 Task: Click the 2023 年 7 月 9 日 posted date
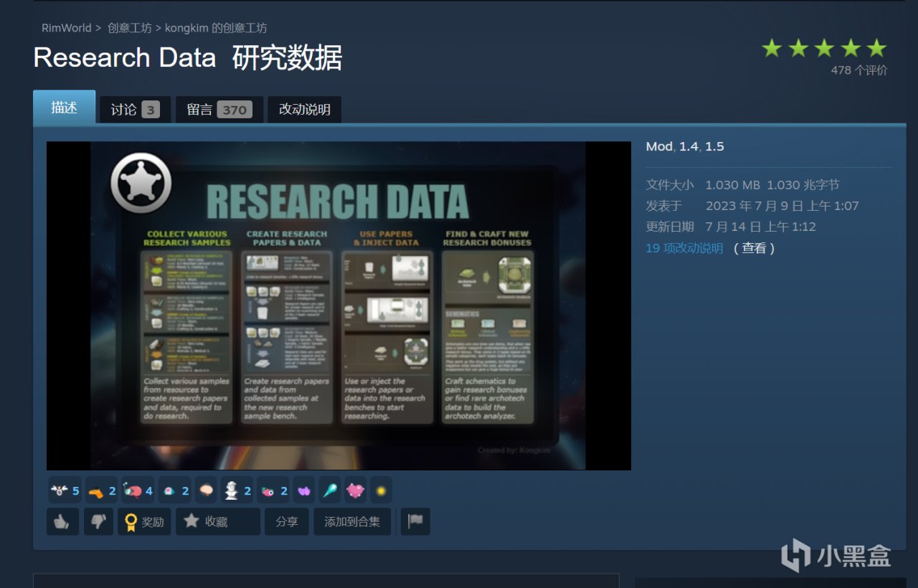[782, 206]
